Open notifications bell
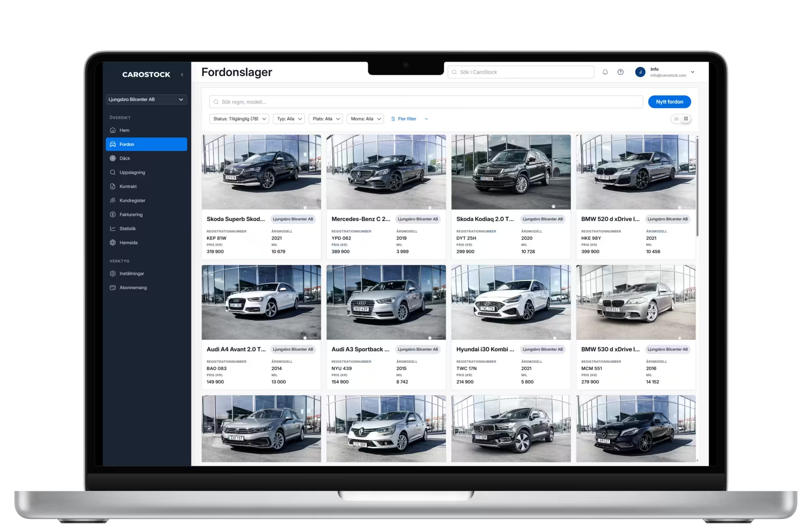 [605, 72]
